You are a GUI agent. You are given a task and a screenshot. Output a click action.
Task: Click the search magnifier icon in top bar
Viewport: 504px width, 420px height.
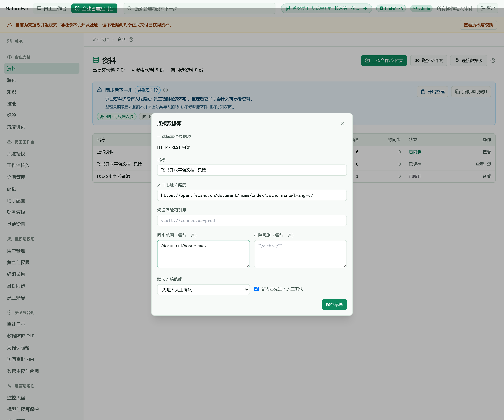point(129,8)
